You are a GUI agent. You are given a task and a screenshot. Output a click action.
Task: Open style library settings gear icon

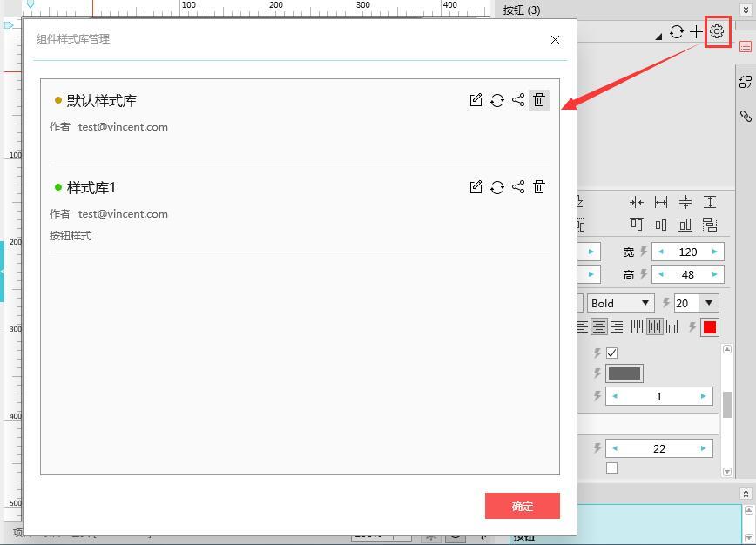(717, 31)
